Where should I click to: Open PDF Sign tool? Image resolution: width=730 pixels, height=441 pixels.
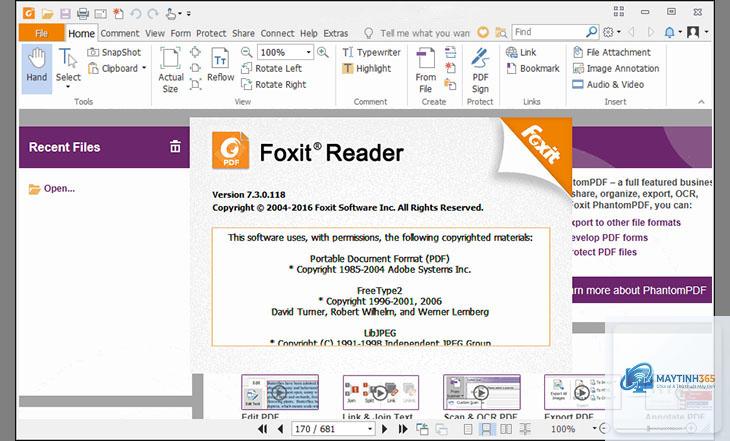click(480, 70)
